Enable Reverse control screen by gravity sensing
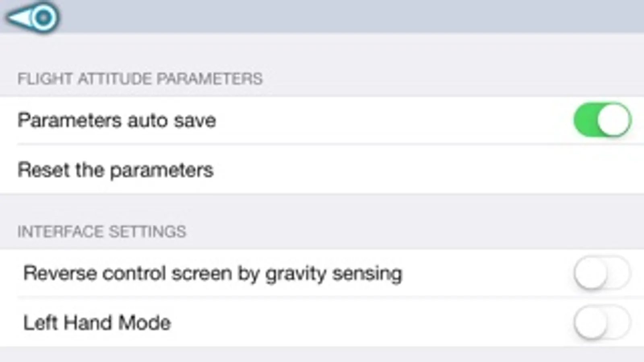The width and height of the screenshot is (644, 362). coord(602,273)
